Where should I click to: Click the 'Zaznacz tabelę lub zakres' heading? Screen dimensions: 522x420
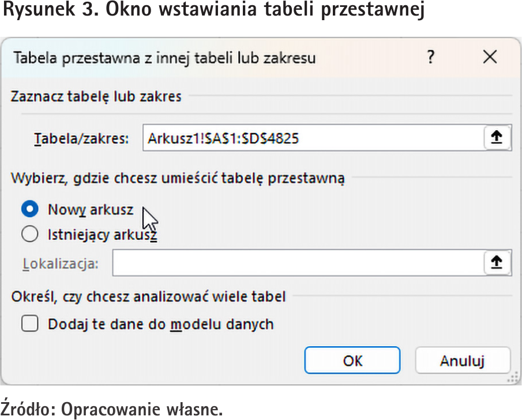click(96, 96)
